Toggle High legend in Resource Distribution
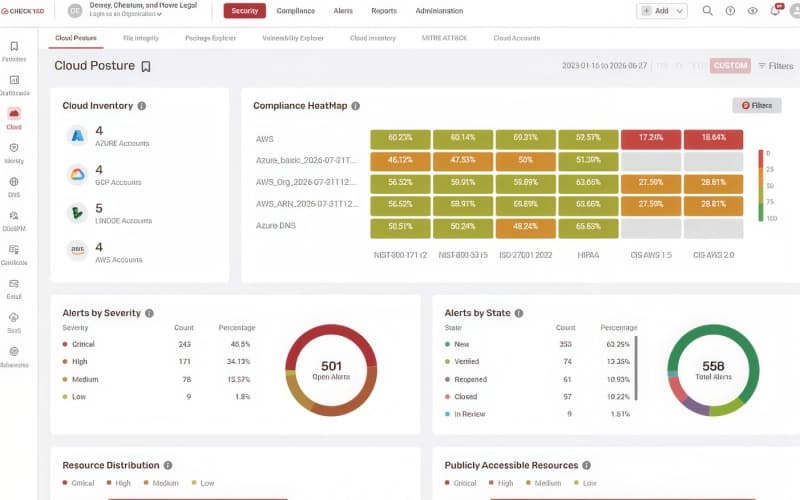This screenshot has width=800, height=500. 119,483
